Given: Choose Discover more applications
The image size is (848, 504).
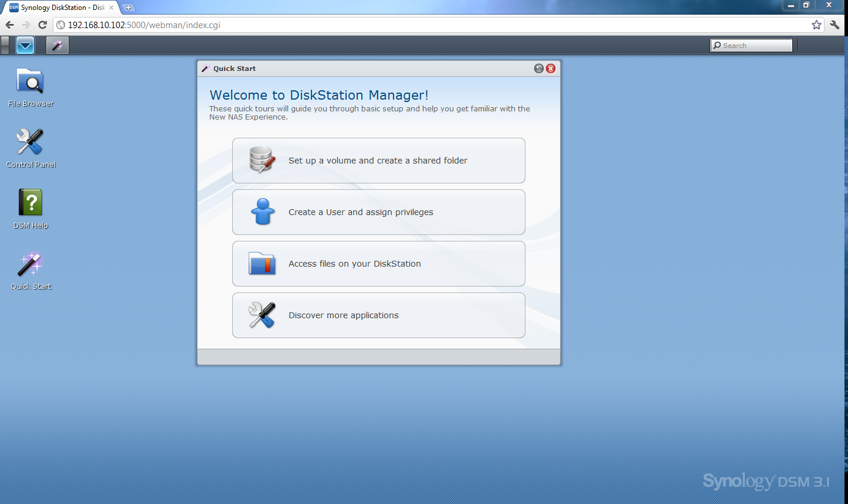Looking at the screenshot, I should click(x=378, y=315).
